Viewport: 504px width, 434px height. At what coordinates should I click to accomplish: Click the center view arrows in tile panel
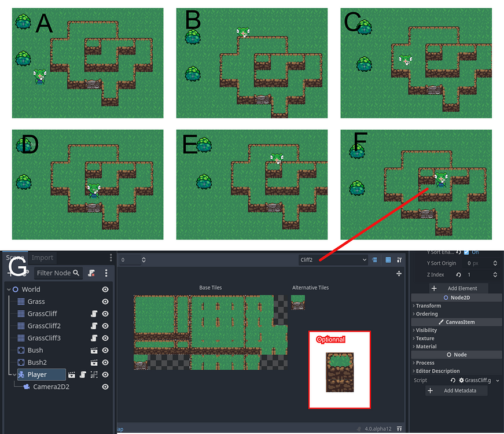click(x=399, y=274)
